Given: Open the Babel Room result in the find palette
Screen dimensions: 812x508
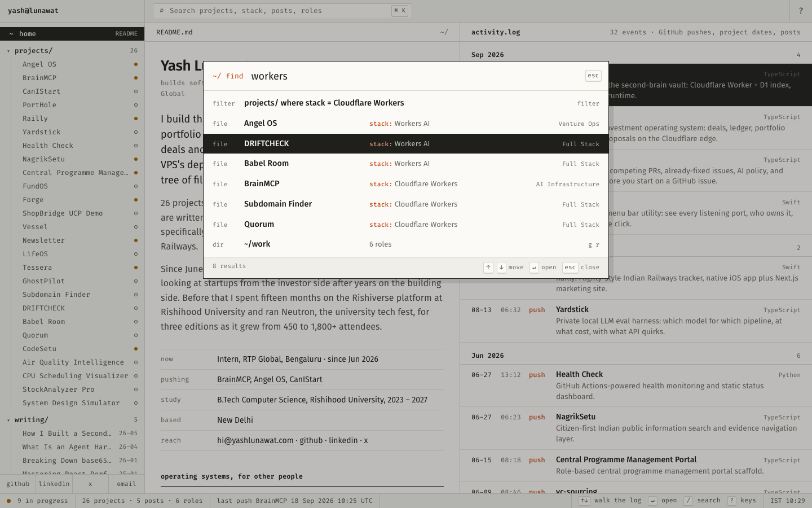Looking at the screenshot, I should tap(406, 164).
